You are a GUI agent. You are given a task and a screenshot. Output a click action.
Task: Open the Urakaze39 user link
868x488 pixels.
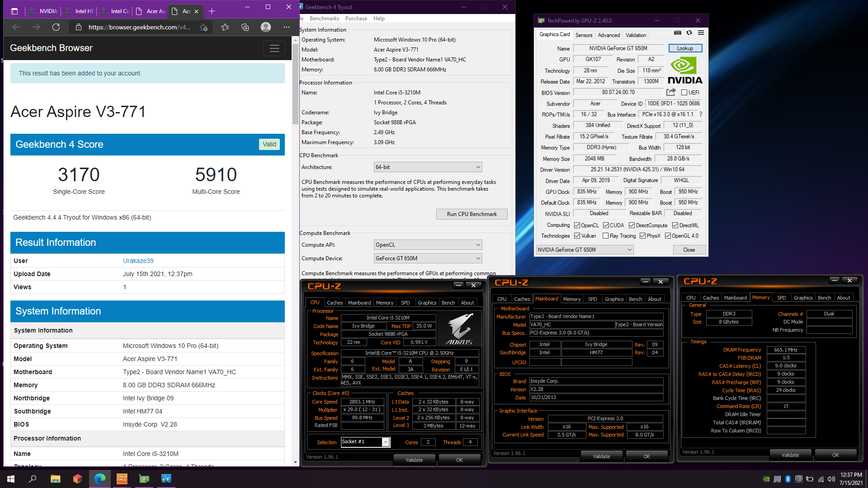[138, 261]
